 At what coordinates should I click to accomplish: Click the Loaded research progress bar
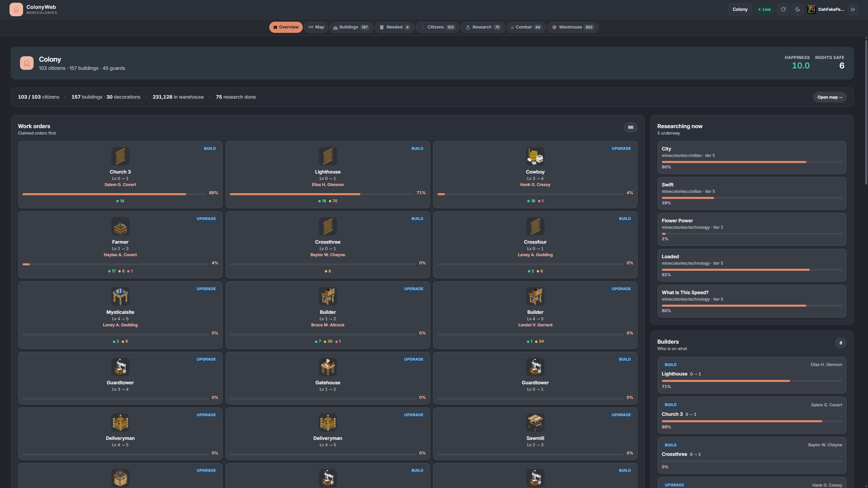[752, 270]
